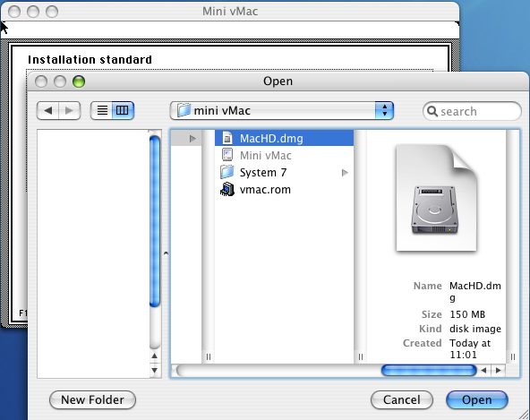Click the dialog resize grip corner
Image resolution: width=530 pixels, height=420 pixels.
point(523,415)
